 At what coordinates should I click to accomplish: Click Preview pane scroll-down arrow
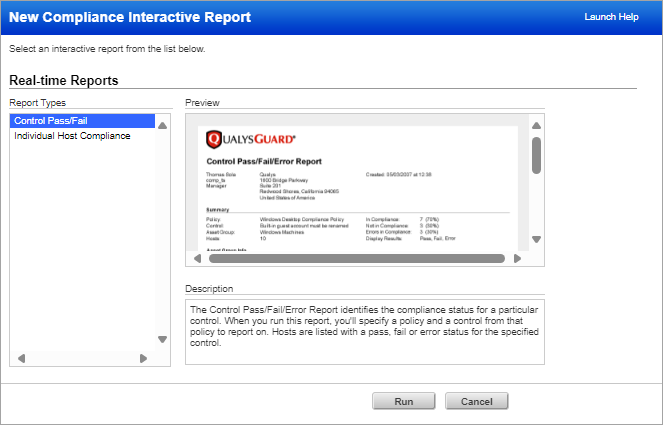pyautogui.click(x=537, y=239)
